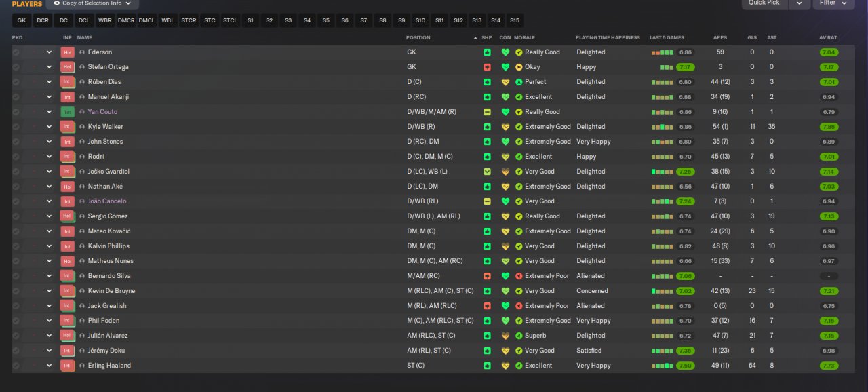Click the Superb morale icon for Julián Álvarez
This screenshot has width=868, height=392.
(519, 336)
